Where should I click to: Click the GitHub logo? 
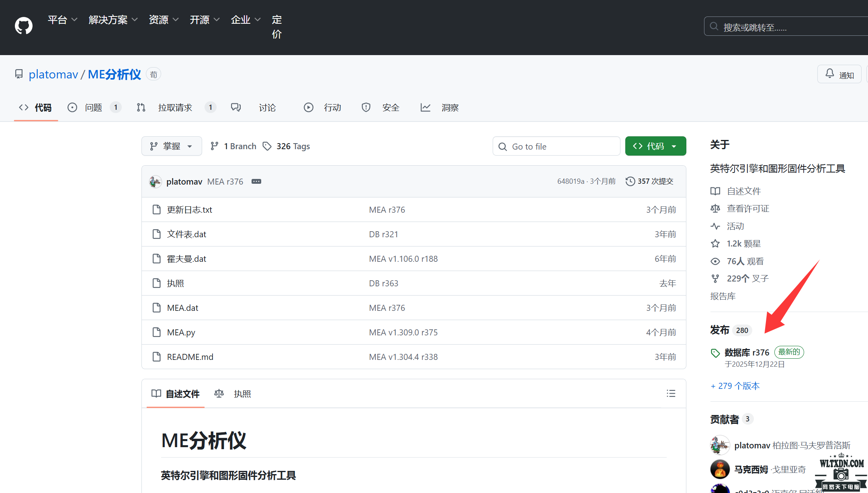click(23, 25)
